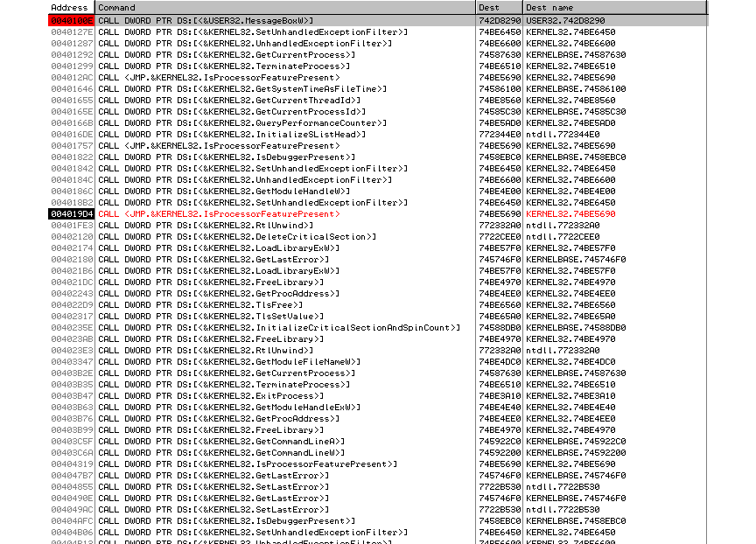The height and width of the screenshot is (544, 756).
Task: Select row at address 00404B06
Action: tap(377, 533)
